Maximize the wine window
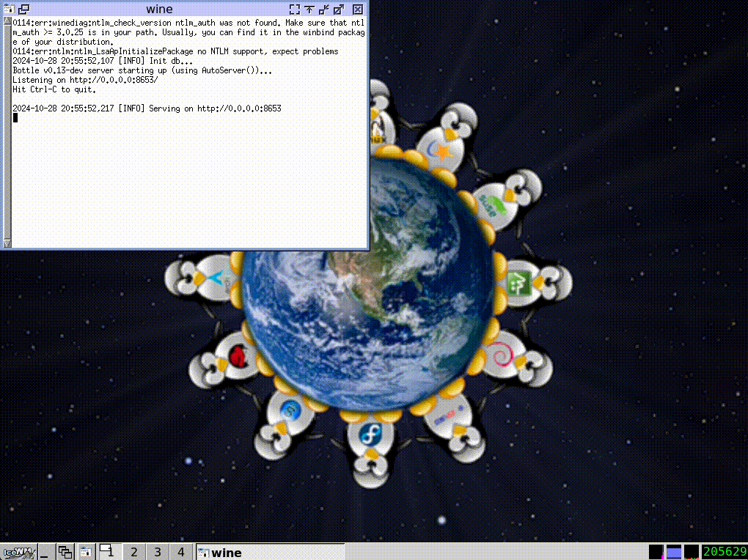The width and height of the screenshot is (748, 560). pyautogui.click(x=339, y=9)
